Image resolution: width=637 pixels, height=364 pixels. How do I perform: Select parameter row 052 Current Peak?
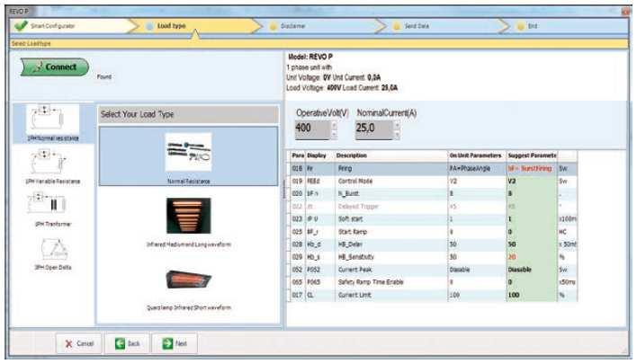(x=434, y=270)
